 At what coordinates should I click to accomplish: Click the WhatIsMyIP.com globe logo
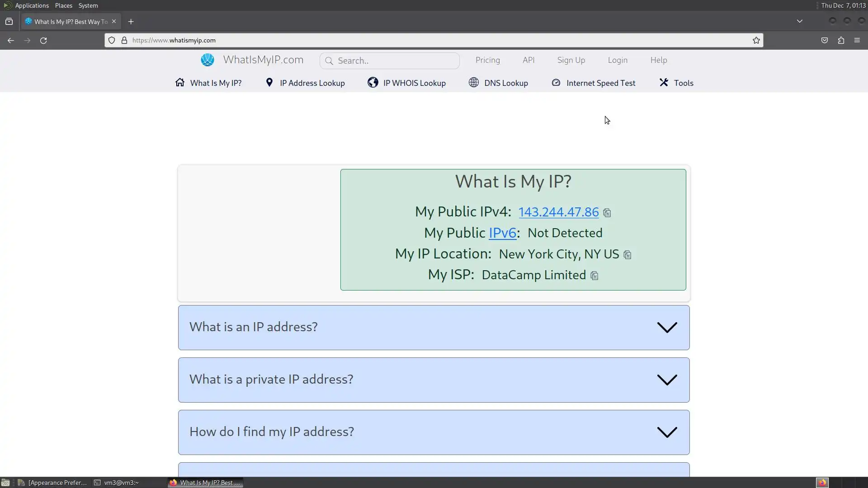pyautogui.click(x=208, y=60)
